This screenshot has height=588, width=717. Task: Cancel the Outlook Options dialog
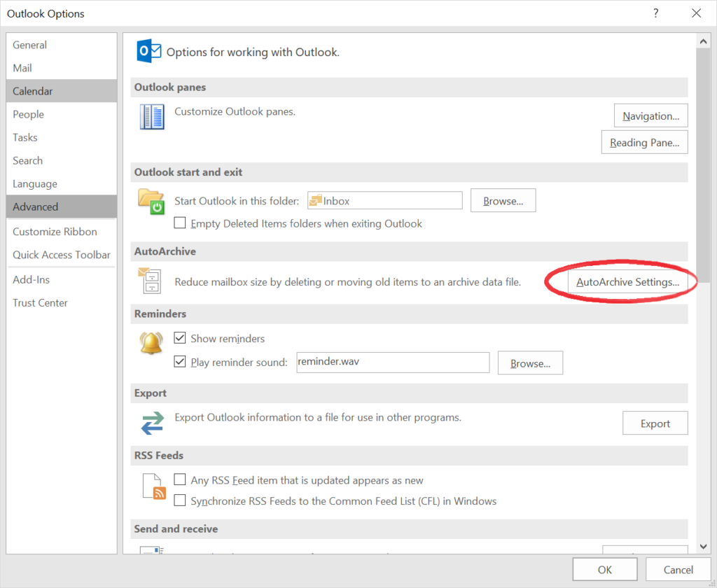pos(678,569)
